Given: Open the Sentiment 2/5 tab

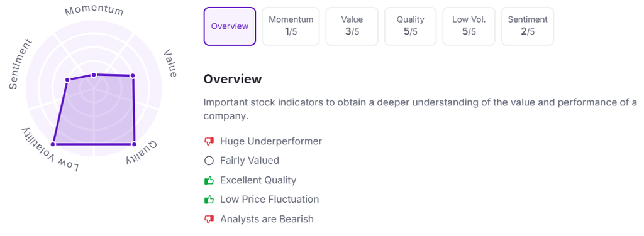Looking at the screenshot, I should (x=528, y=26).
